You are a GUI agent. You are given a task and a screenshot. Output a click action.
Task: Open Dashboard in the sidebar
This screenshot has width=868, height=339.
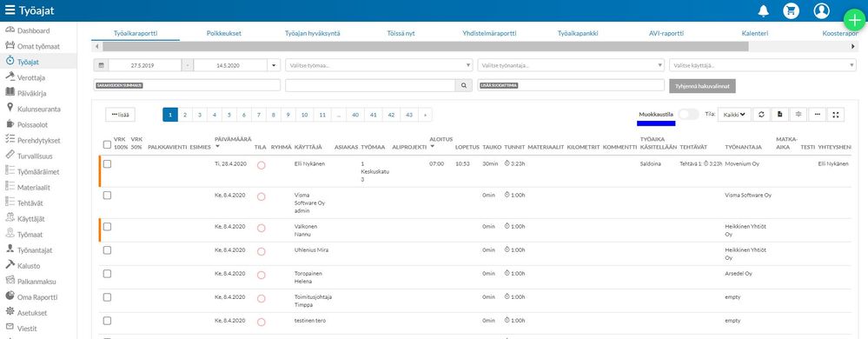point(33,30)
